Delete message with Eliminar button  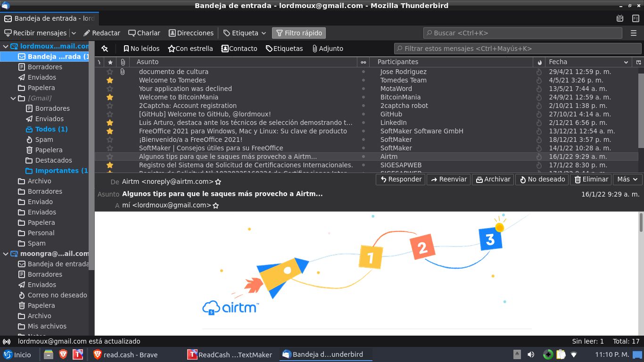591,179
